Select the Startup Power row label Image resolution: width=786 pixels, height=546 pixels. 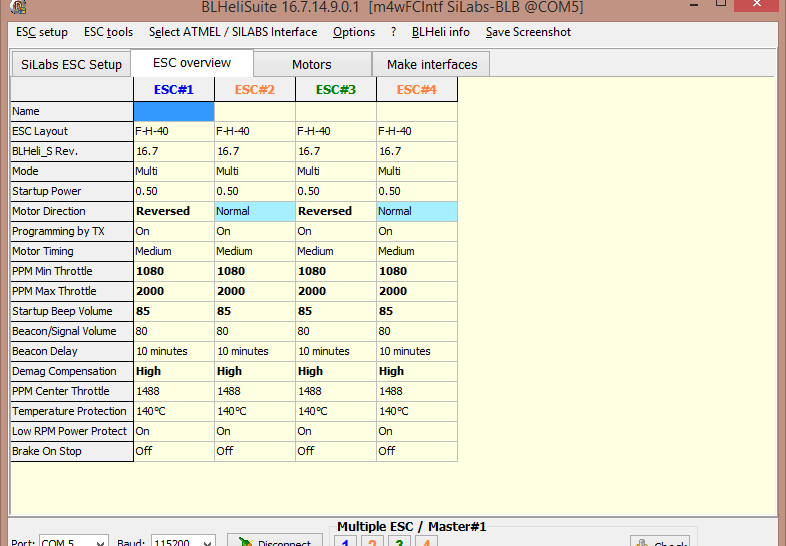click(72, 191)
